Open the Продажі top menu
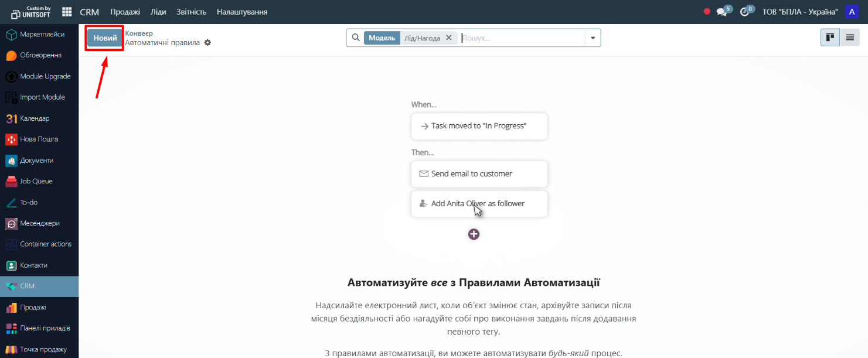Viewport: 868px width, 358px height. [x=125, y=12]
